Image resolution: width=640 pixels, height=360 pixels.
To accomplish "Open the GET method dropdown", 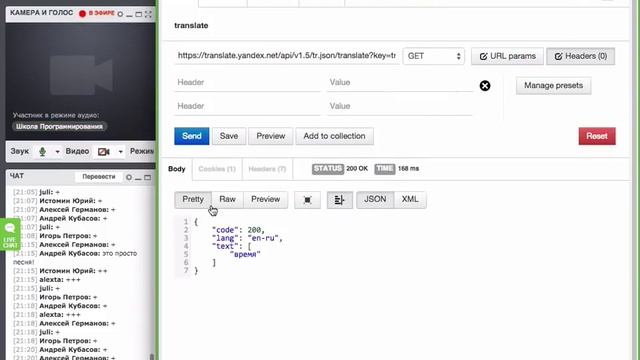I will [433, 56].
